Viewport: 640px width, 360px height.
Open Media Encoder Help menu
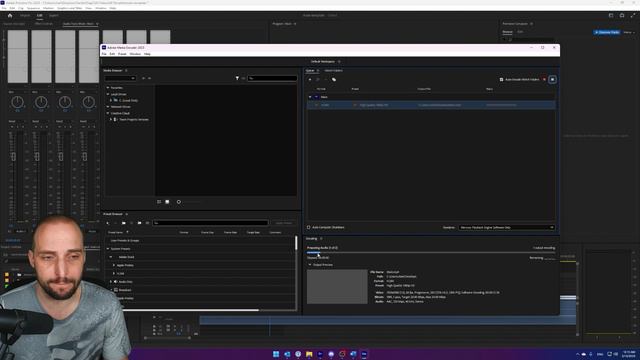[147, 54]
